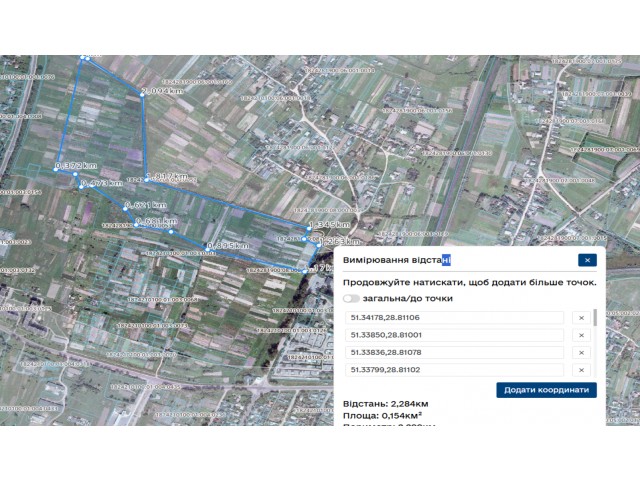Screen dimensions: 640x480
Task: Click the 1,345 km measurement point
Action: [x=309, y=229]
